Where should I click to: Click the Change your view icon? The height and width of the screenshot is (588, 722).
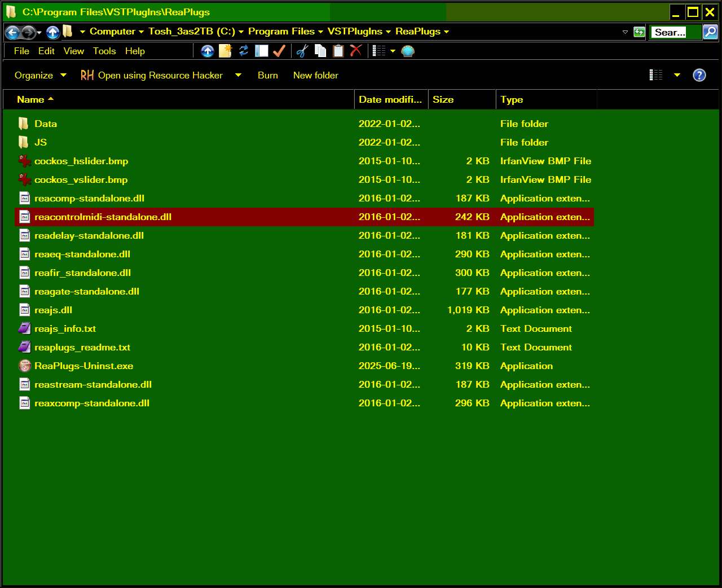pyautogui.click(x=656, y=75)
